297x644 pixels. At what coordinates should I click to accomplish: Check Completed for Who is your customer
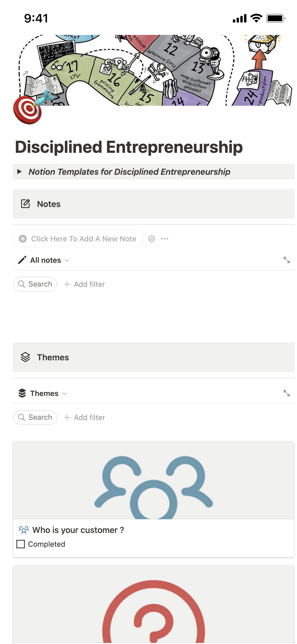(x=21, y=544)
